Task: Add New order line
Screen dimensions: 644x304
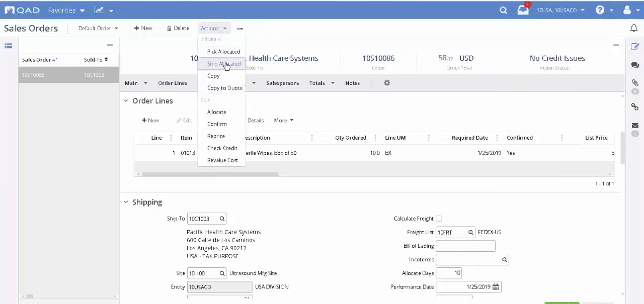Action: [150, 121]
